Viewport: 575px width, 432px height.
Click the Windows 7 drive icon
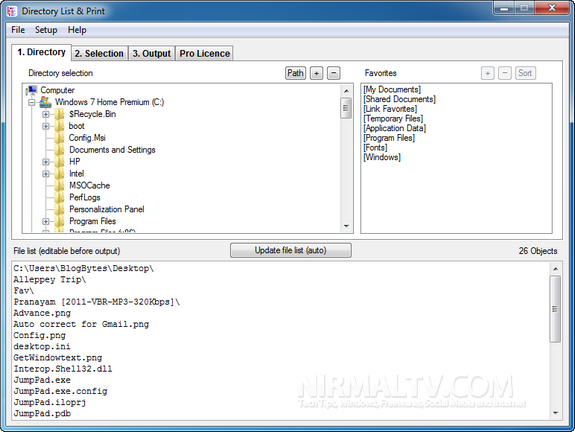point(45,102)
